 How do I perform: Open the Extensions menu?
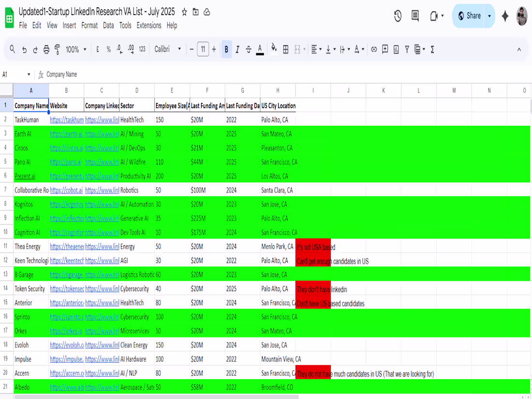pos(149,26)
